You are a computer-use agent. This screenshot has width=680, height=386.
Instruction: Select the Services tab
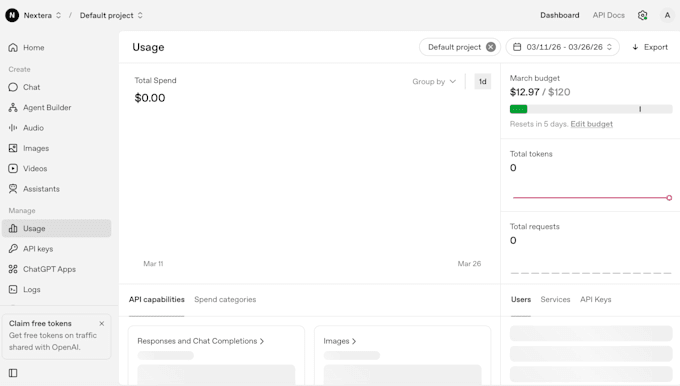tap(555, 299)
